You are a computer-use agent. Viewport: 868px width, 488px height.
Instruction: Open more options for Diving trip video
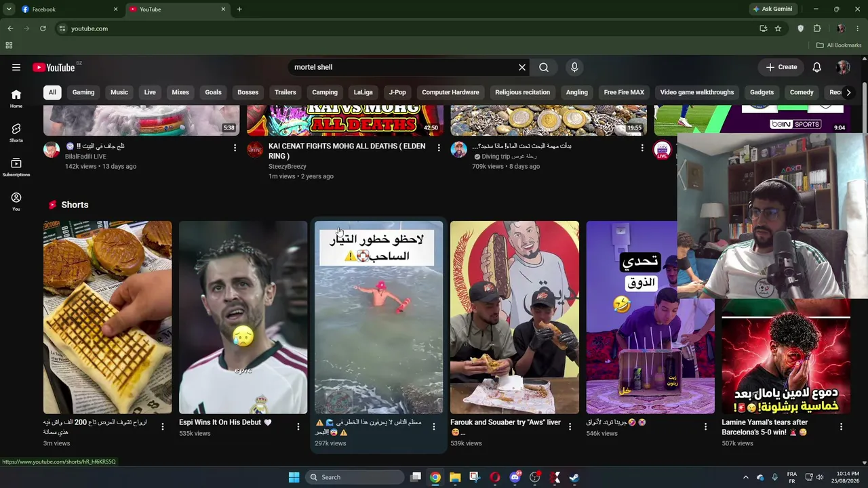tap(642, 148)
